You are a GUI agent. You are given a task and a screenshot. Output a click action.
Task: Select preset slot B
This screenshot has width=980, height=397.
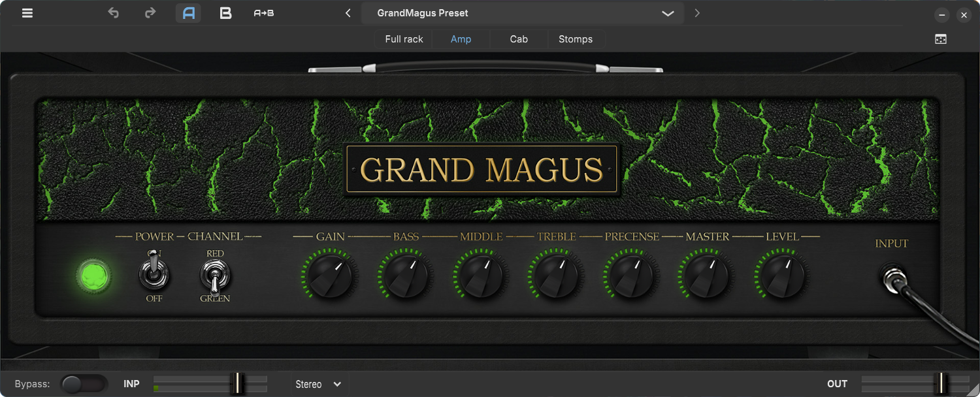tap(225, 13)
